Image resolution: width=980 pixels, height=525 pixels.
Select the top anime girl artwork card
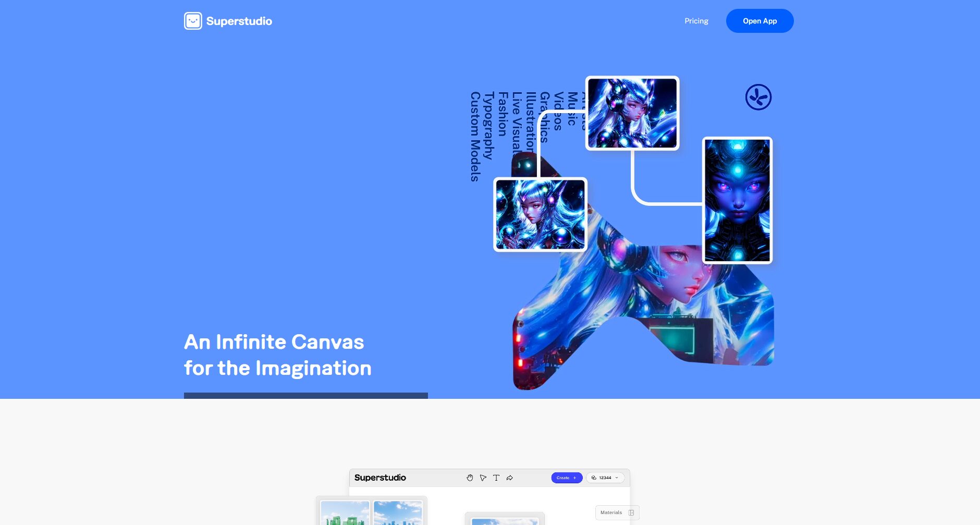tap(632, 113)
